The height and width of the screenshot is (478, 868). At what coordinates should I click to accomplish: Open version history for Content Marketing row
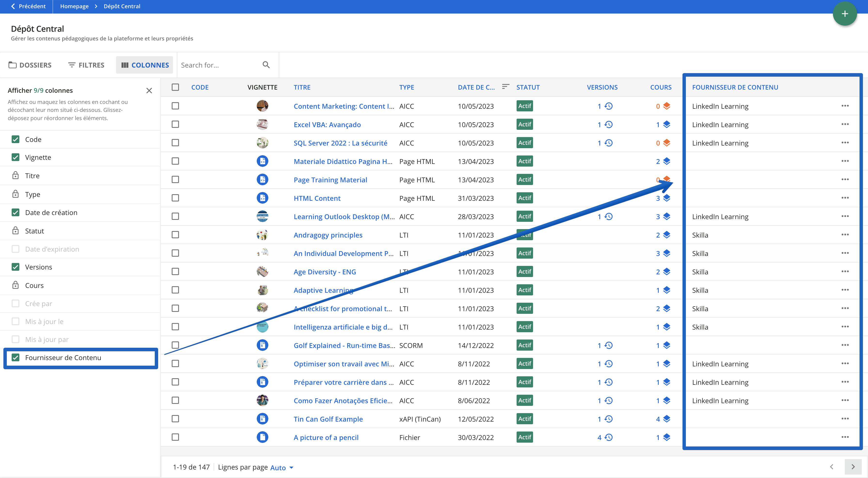tap(609, 106)
